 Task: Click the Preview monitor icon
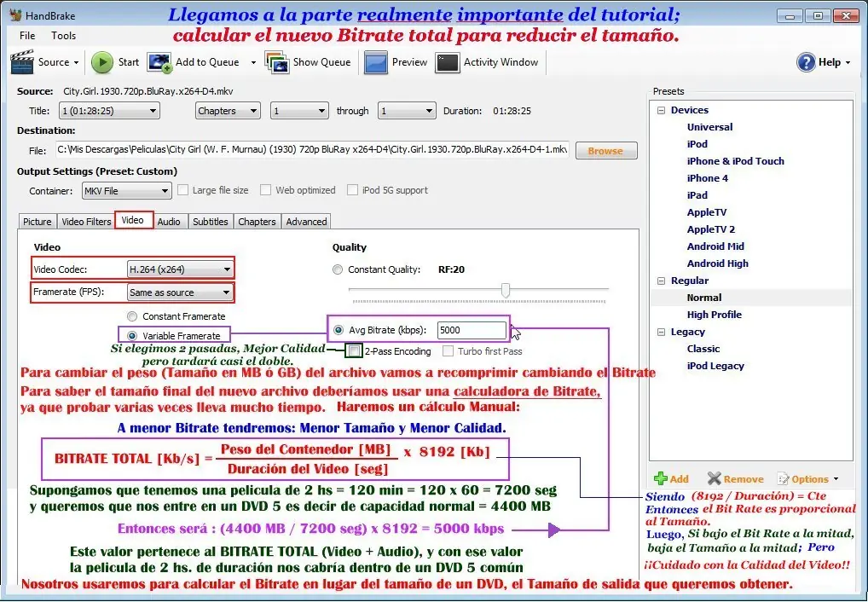coord(375,62)
